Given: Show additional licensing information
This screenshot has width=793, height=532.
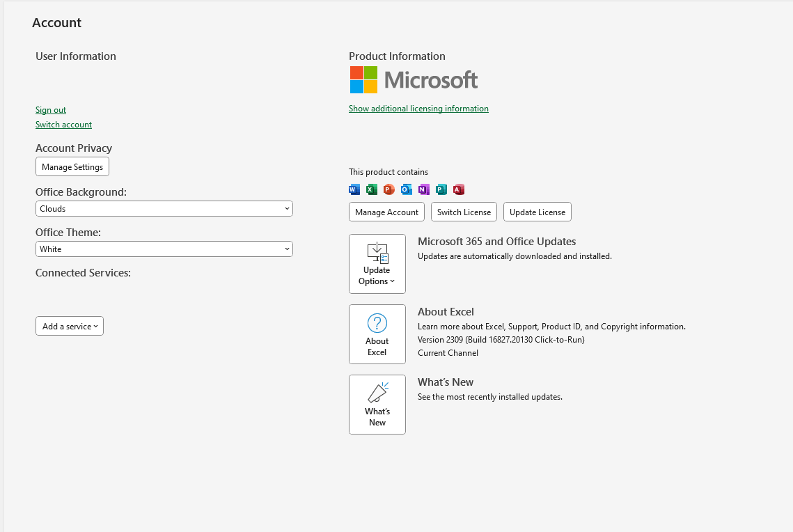Looking at the screenshot, I should [418, 108].
